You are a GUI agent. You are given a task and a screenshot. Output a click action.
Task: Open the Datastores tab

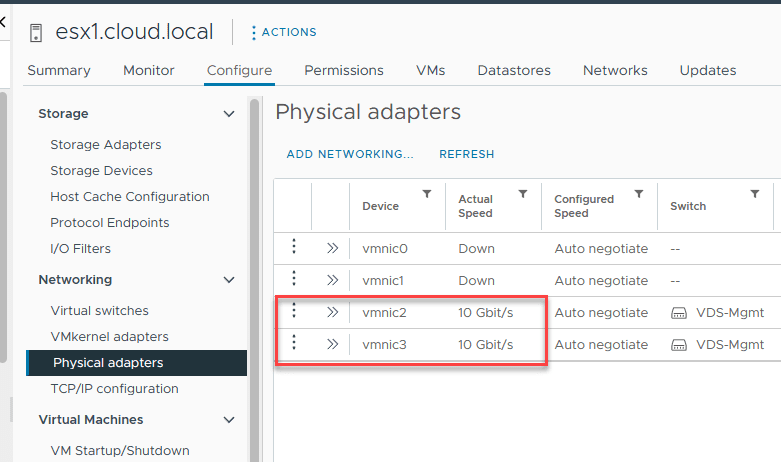514,70
